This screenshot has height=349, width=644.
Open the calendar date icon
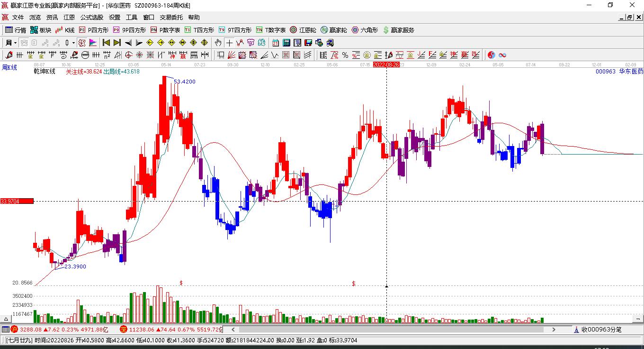[275, 43]
